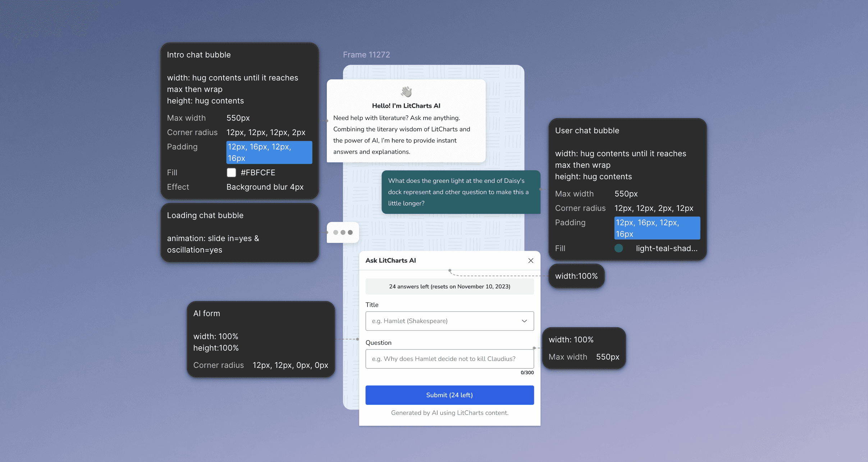Image resolution: width=868 pixels, height=462 pixels.
Task: Select Intro bubble highlighted padding value
Action: [x=269, y=152]
